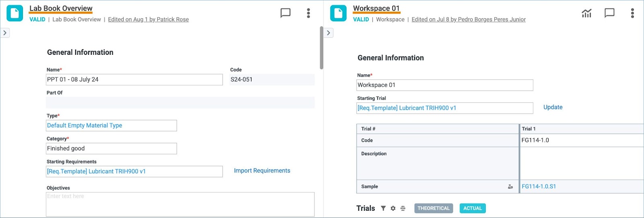Click the Workspace 01 document icon

[x=338, y=13]
